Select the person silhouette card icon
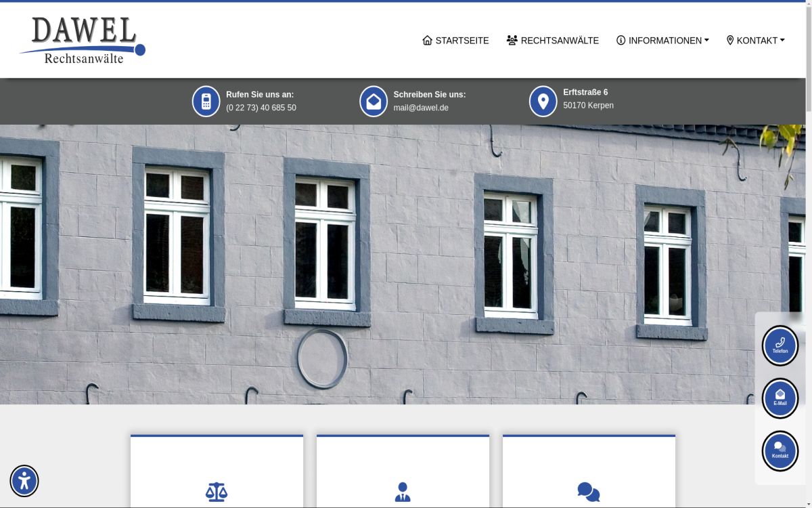This screenshot has height=508, width=812. click(x=403, y=491)
